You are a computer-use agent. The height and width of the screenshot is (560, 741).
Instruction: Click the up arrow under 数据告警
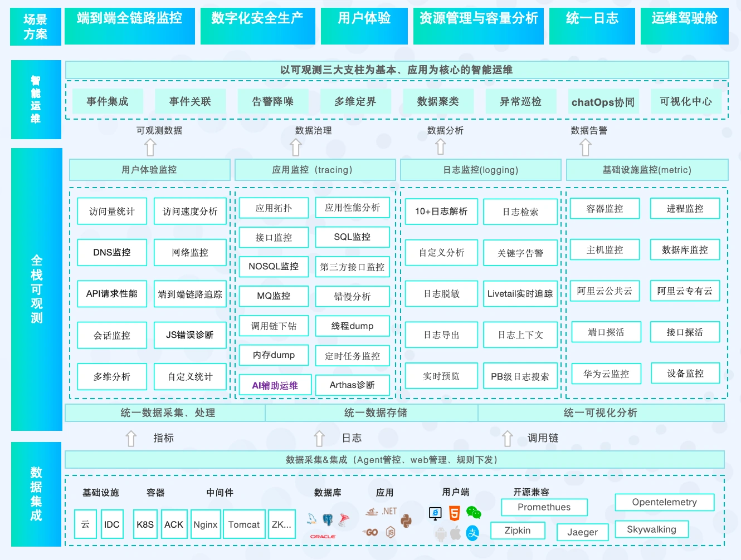pos(586,147)
